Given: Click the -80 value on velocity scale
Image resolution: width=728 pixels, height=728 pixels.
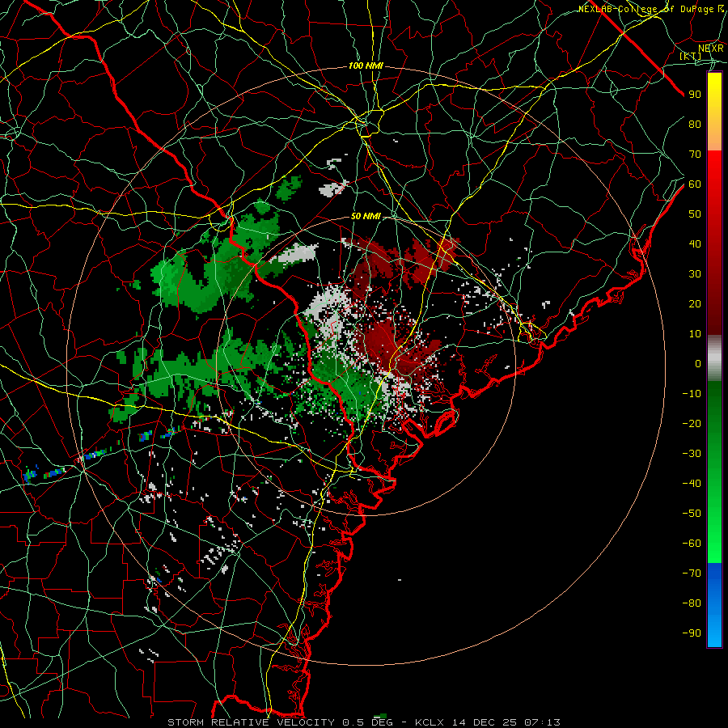Looking at the screenshot, I should pyautogui.click(x=692, y=603).
